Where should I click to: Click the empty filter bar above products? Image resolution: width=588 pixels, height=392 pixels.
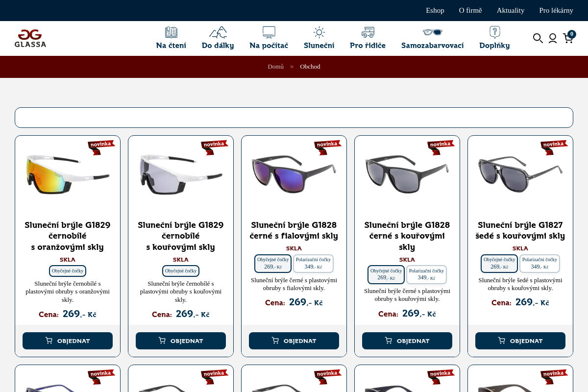294,118
